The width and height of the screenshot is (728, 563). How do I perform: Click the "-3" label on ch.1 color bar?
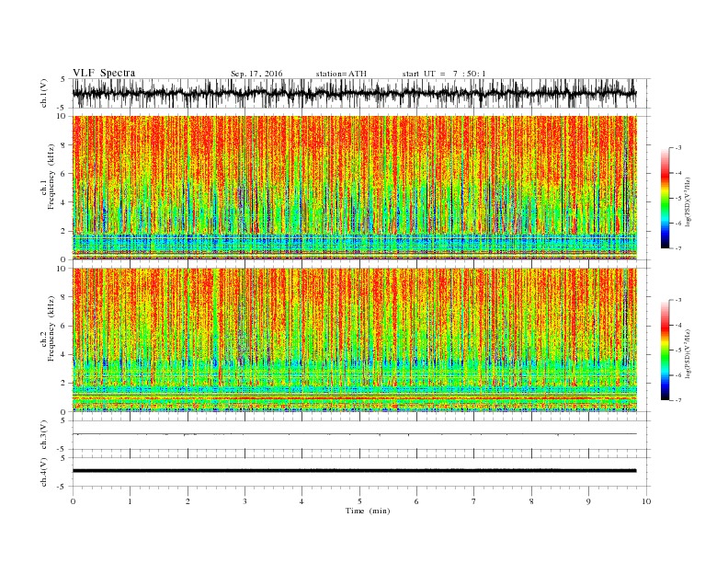(x=678, y=148)
